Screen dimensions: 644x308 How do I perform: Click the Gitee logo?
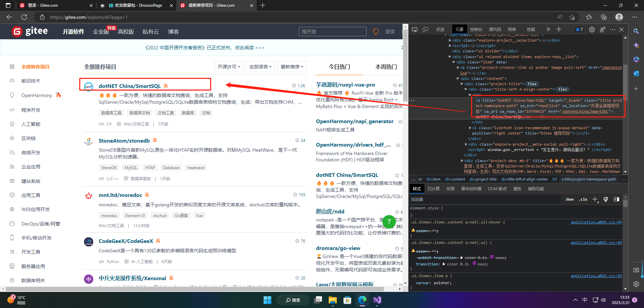(30, 31)
